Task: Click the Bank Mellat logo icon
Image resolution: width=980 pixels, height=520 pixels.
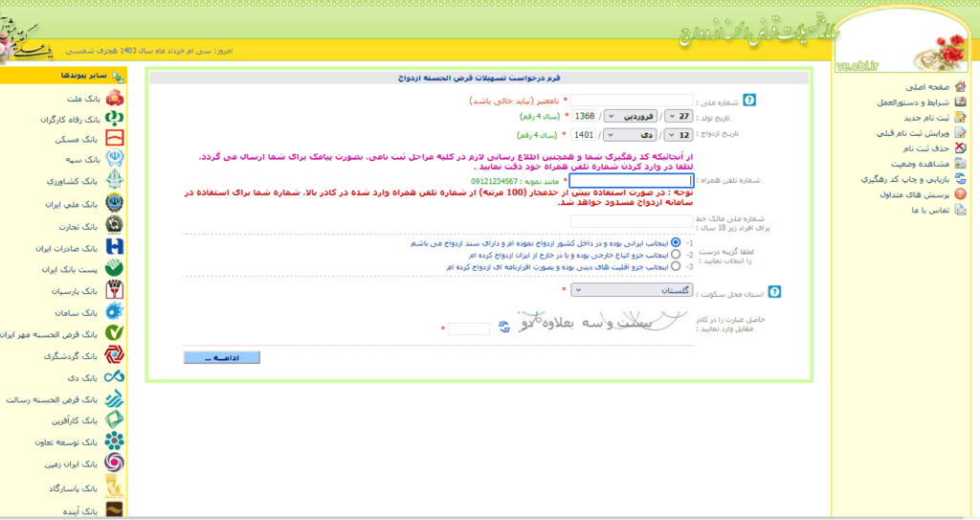Action: tap(115, 98)
